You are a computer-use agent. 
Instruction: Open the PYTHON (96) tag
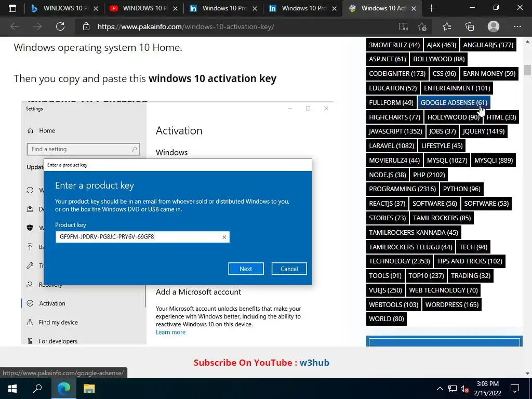tap(462, 189)
